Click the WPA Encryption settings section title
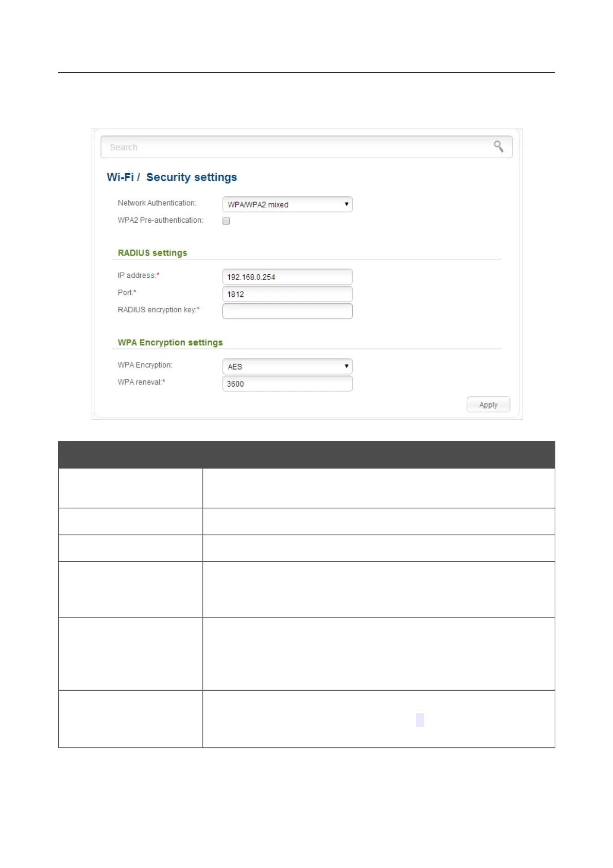The width and height of the screenshot is (613, 868). pyautogui.click(x=170, y=342)
